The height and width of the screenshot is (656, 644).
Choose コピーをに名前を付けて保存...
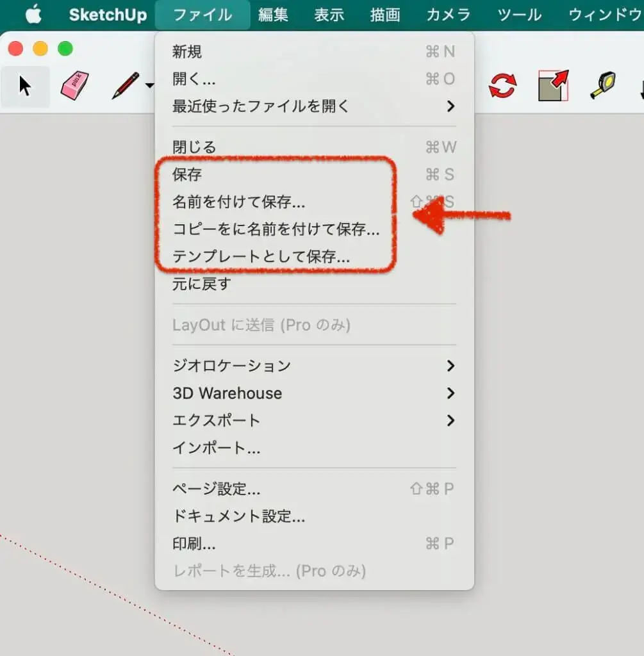click(314, 229)
